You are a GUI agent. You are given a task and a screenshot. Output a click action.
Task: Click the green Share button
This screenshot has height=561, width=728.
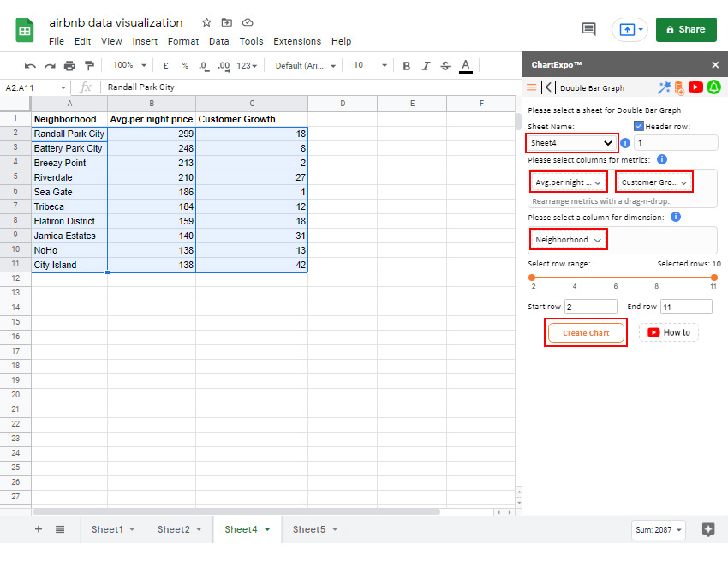(x=686, y=30)
